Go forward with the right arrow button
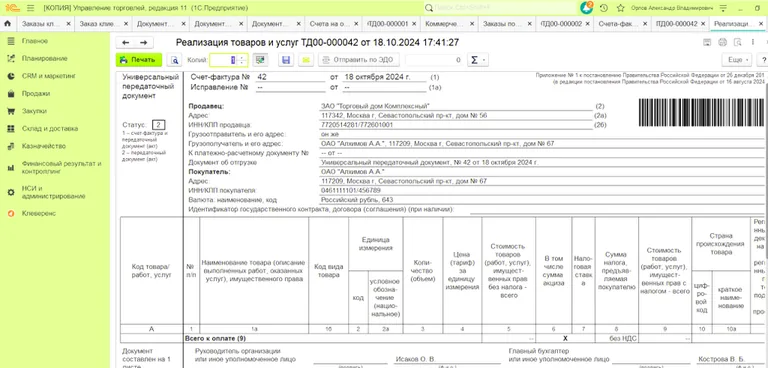The width and height of the screenshot is (768, 368). [144, 43]
